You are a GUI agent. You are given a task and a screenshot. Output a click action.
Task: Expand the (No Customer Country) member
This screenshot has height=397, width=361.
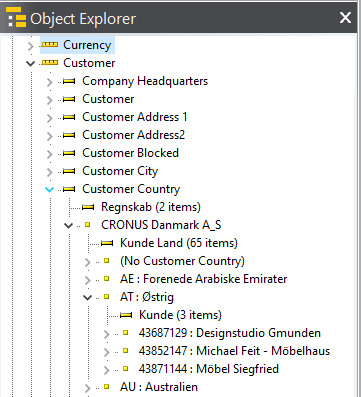click(x=88, y=262)
